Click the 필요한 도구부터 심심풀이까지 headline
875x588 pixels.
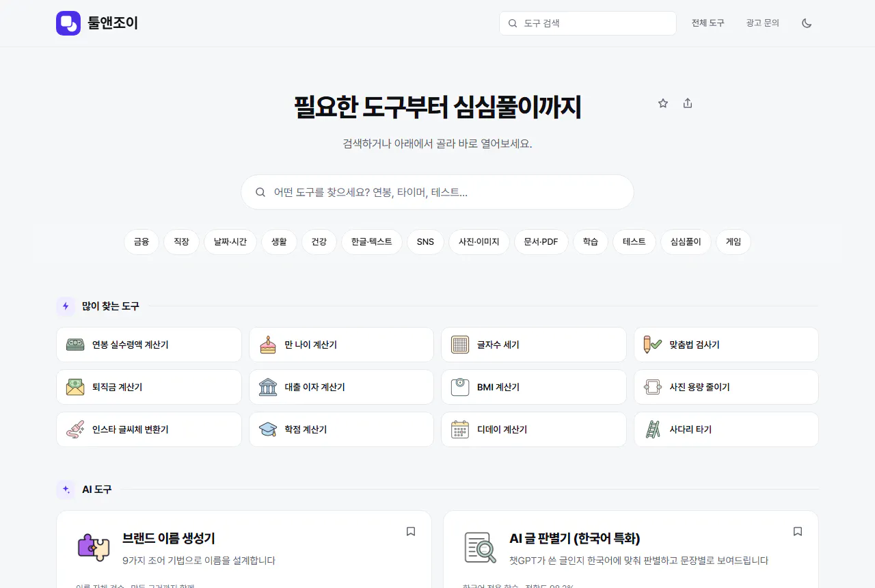[x=437, y=107]
